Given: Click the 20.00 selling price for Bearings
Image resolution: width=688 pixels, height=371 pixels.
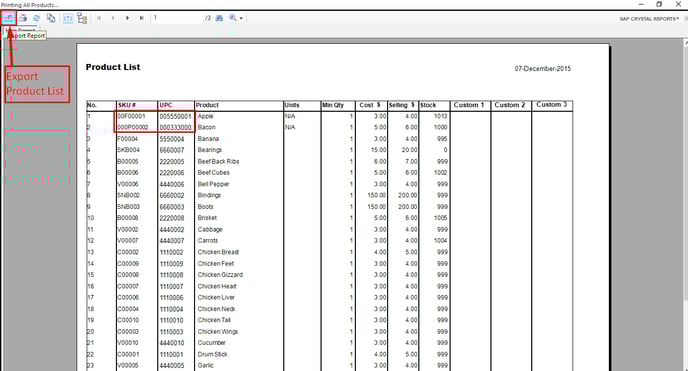Looking at the screenshot, I should tap(409, 150).
